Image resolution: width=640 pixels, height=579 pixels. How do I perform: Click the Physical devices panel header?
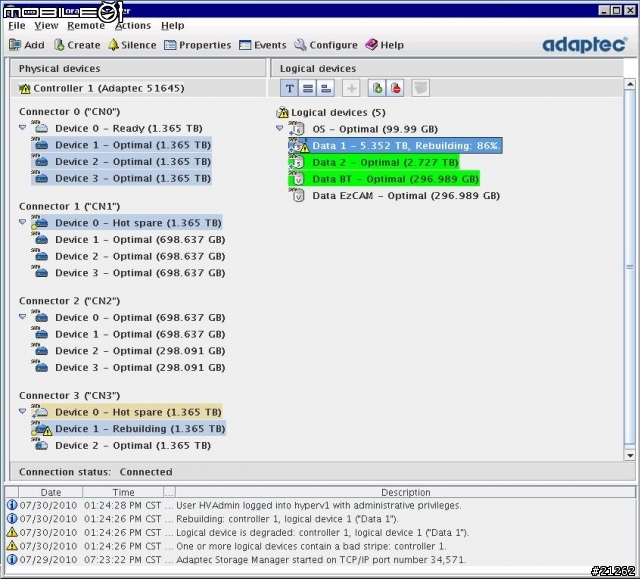[x=138, y=68]
